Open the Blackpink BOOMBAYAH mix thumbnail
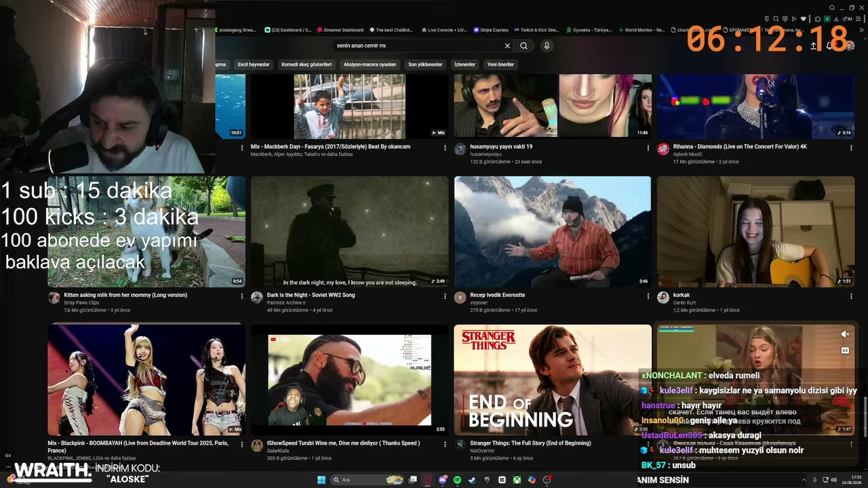 [x=146, y=380]
